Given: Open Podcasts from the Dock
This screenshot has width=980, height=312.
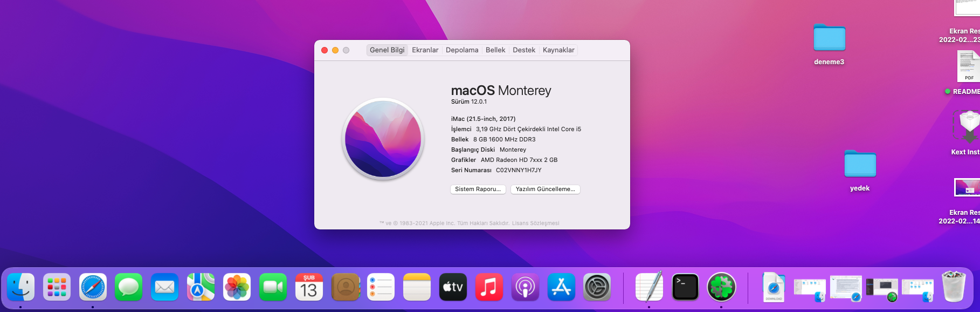Looking at the screenshot, I should point(526,287).
